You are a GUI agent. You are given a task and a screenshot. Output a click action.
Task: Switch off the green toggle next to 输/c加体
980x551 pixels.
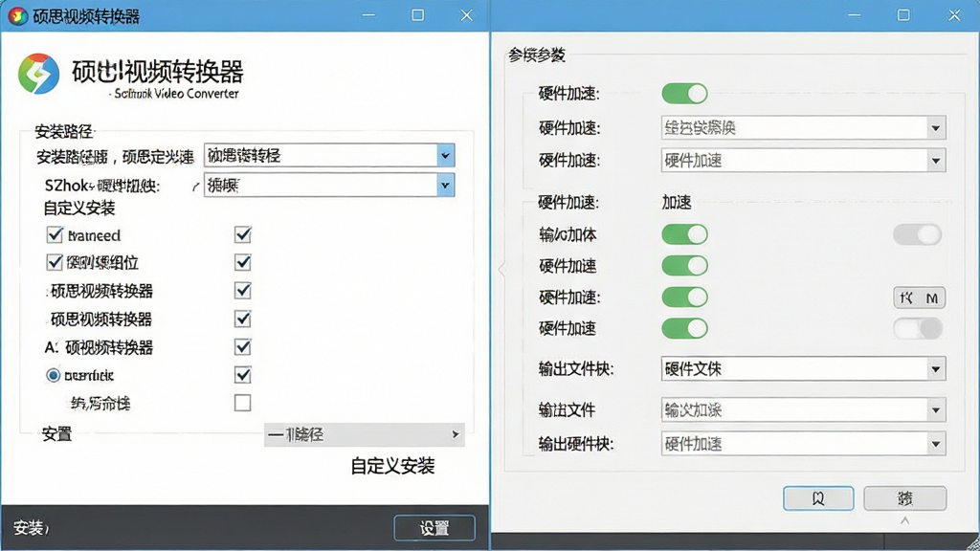click(x=684, y=234)
